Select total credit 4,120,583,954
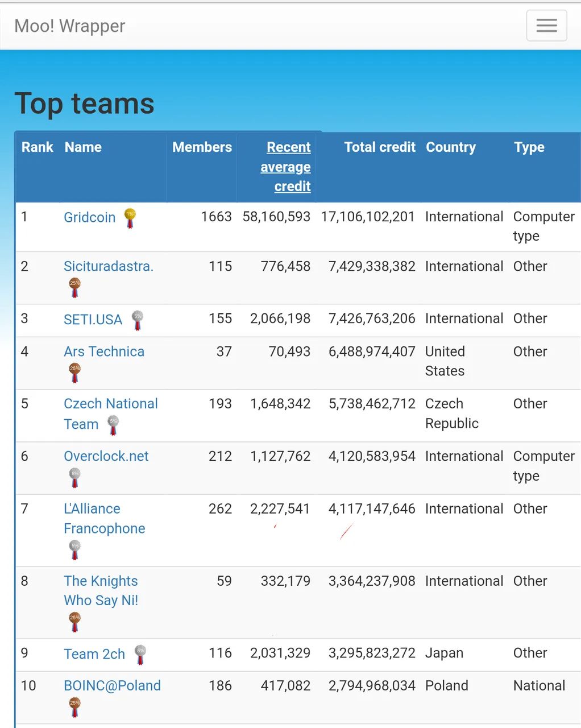This screenshot has height=728, width=581. (372, 456)
